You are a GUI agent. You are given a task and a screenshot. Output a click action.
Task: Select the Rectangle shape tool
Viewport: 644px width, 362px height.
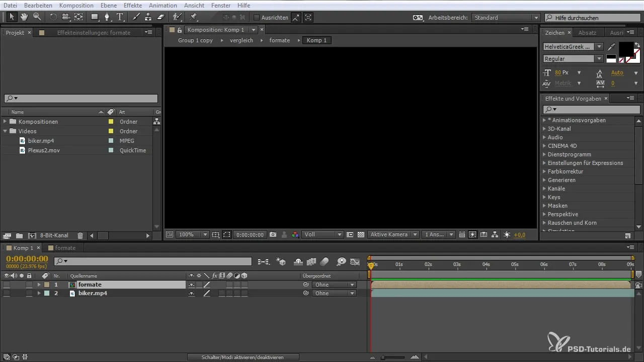(x=95, y=17)
